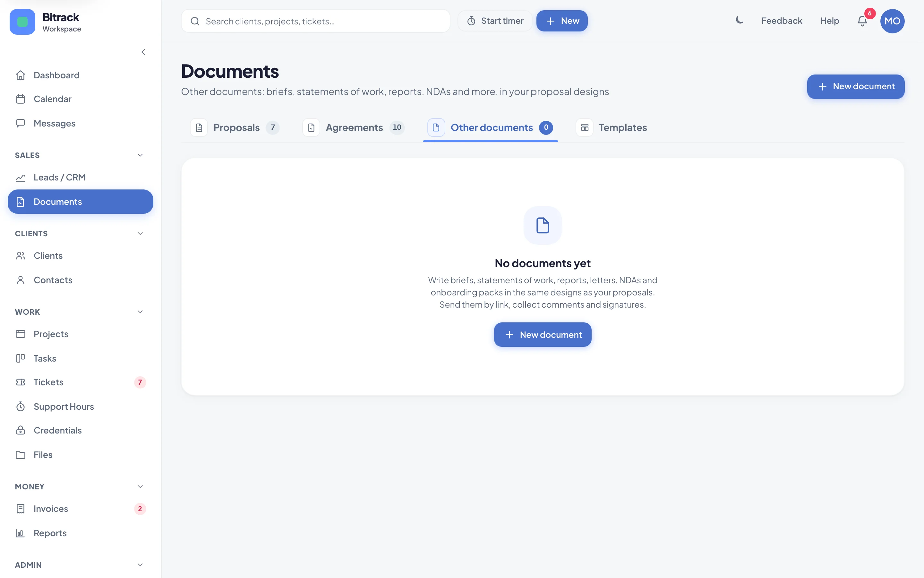Open Support Hours in the sidebar
Image resolution: width=924 pixels, height=578 pixels.
pyautogui.click(x=80, y=406)
